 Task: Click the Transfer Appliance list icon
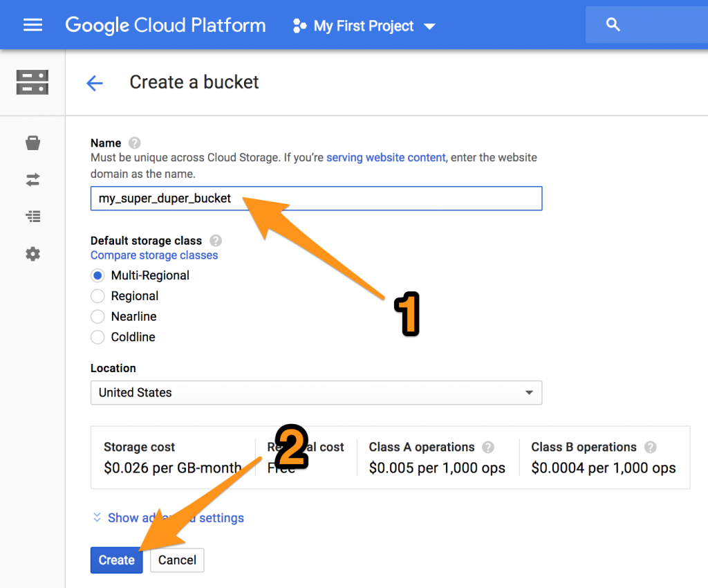[x=32, y=216]
